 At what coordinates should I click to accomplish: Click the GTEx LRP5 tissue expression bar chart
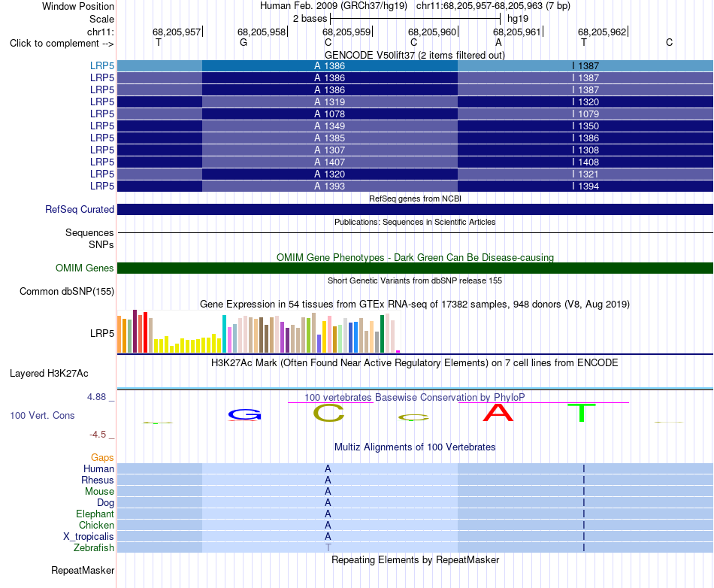[259, 332]
